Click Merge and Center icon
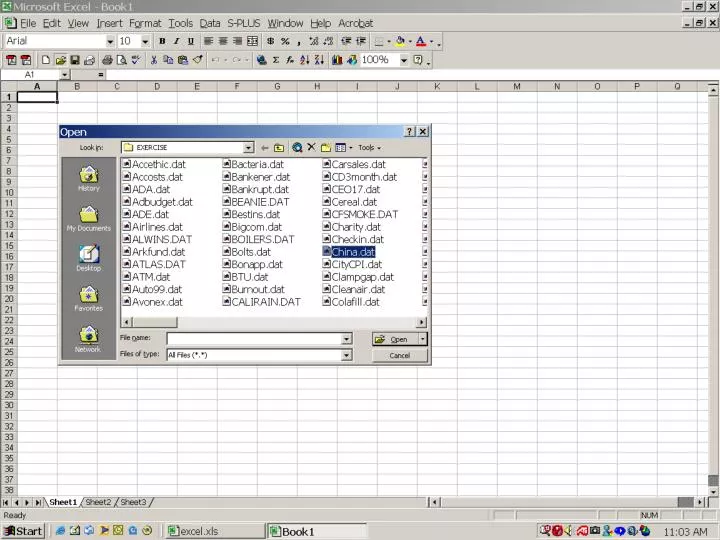This screenshot has height=540, width=720. click(252, 41)
